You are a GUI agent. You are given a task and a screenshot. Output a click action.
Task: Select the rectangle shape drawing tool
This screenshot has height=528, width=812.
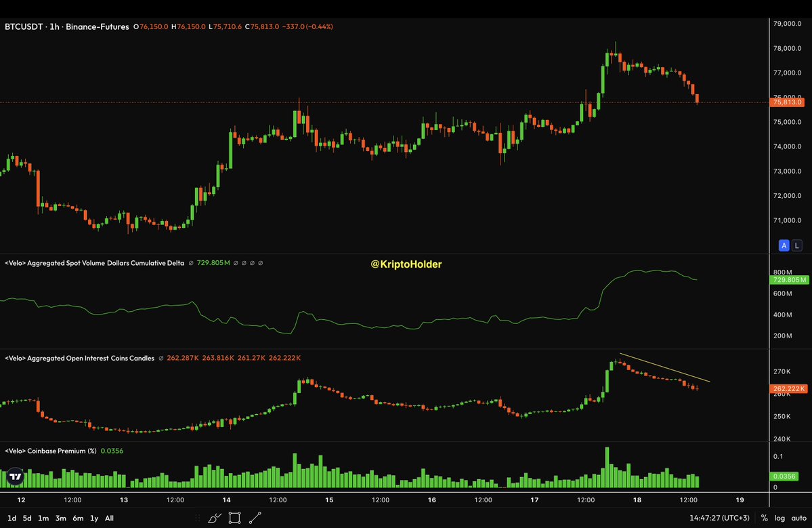(234, 518)
